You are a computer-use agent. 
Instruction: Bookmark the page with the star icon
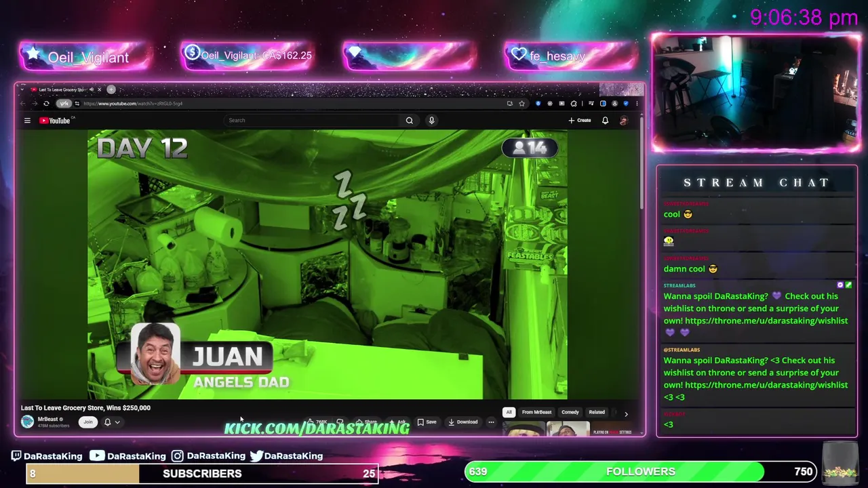point(521,104)
